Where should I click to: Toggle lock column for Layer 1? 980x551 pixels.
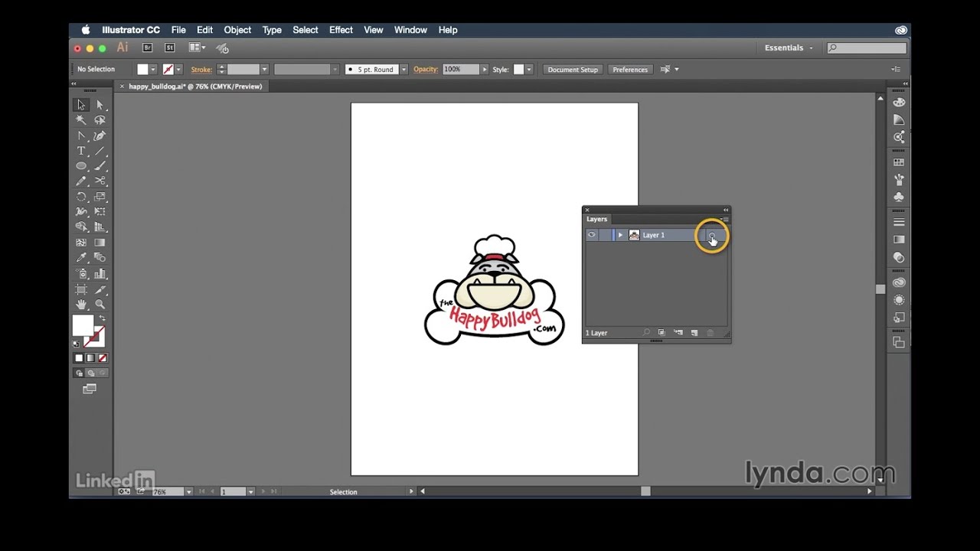pyautogui.click(x=604, y=235)
